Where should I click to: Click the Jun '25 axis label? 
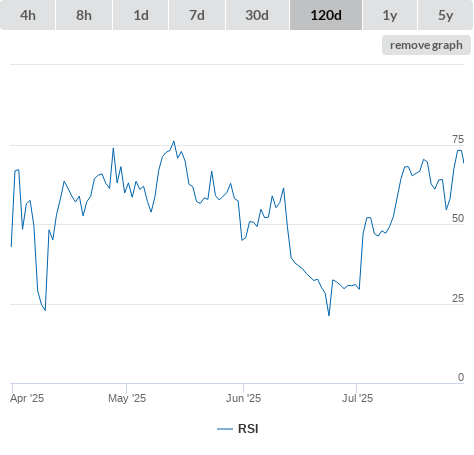click(243, 398)
